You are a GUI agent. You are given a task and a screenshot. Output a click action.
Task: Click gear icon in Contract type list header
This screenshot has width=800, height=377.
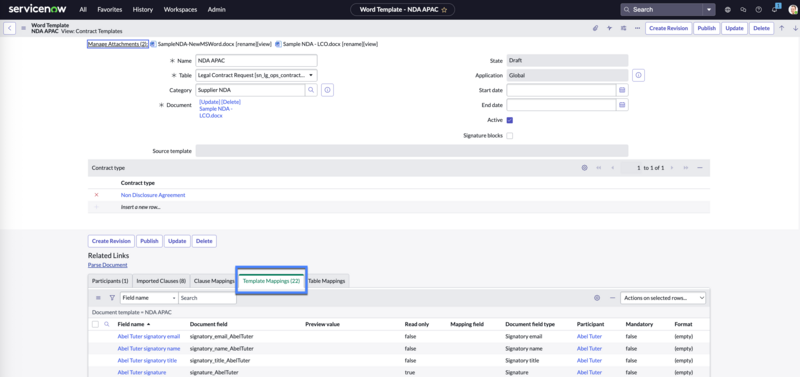584,168
